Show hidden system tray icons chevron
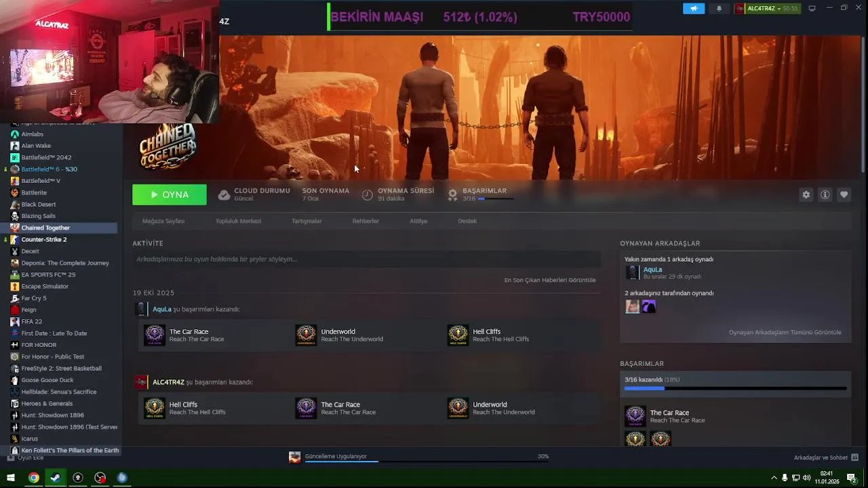This screenshot has width=868, height=488. [x=774, y=478]
